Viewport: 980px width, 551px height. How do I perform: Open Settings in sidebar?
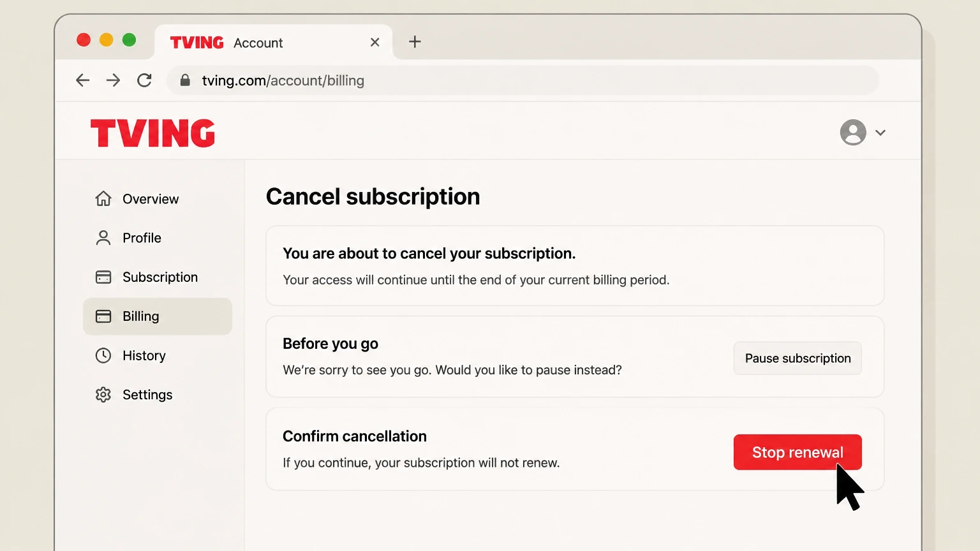click(x=158, y=395)
